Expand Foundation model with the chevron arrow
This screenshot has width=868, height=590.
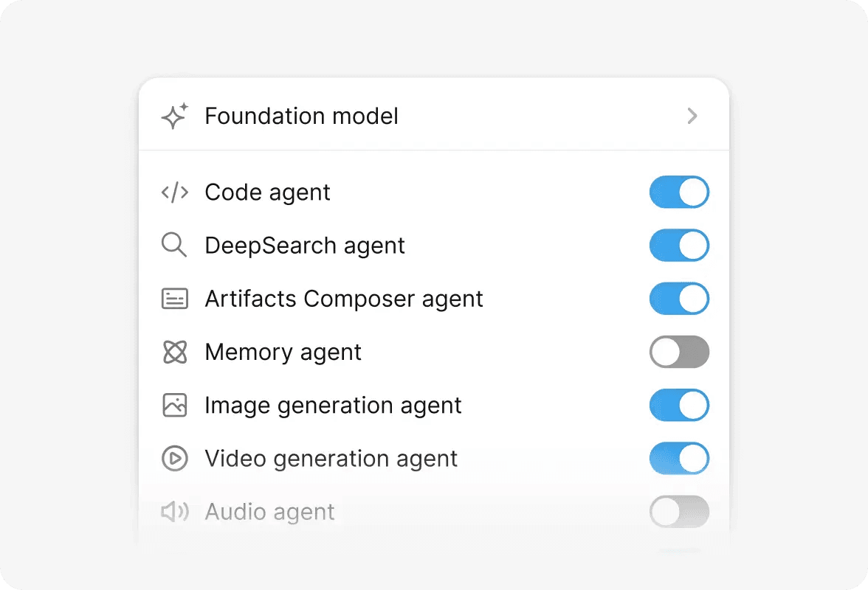point(692,117)
